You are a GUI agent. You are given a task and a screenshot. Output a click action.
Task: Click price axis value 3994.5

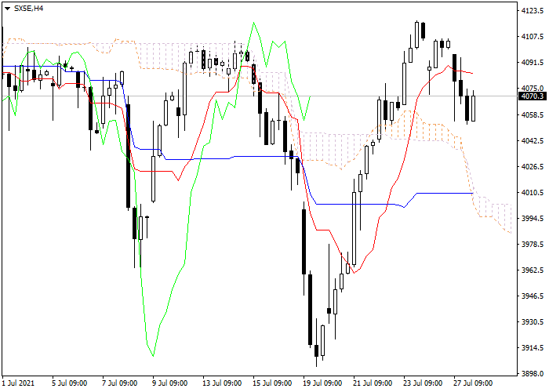coord(533,219)
